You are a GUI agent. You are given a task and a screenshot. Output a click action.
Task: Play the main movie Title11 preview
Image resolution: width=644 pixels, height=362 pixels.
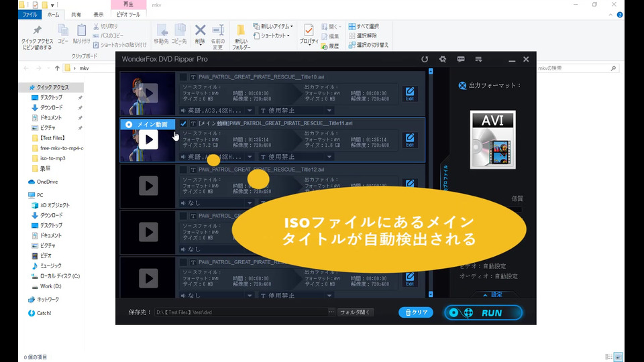148,139
